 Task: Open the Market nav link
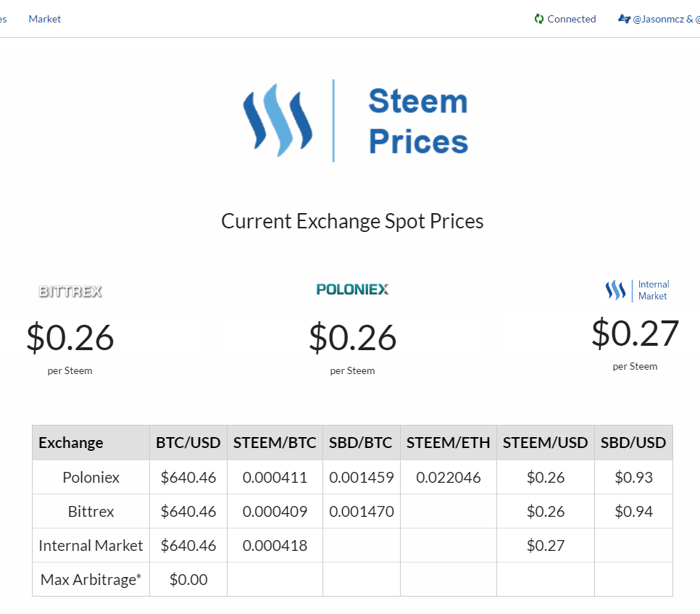pos(45,19)
